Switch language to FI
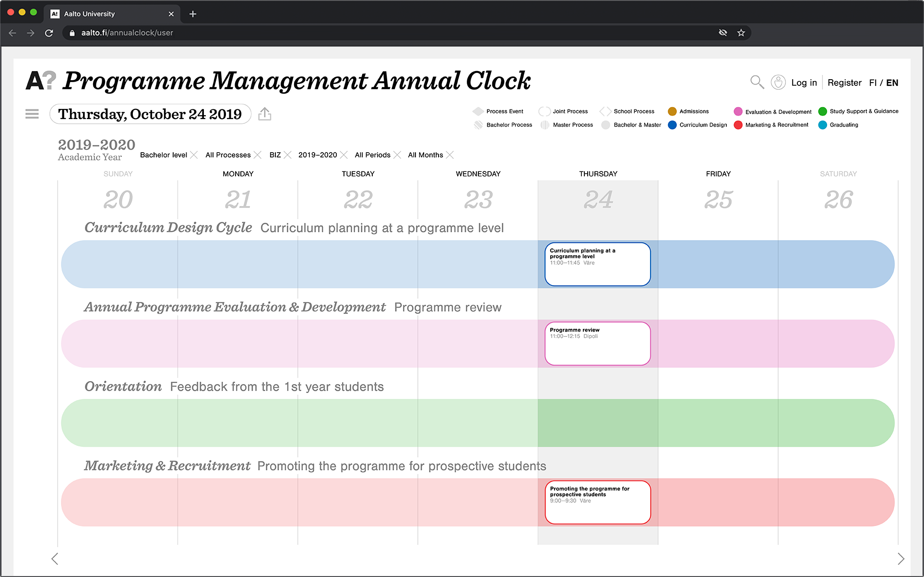 click(x=873, y=83)
